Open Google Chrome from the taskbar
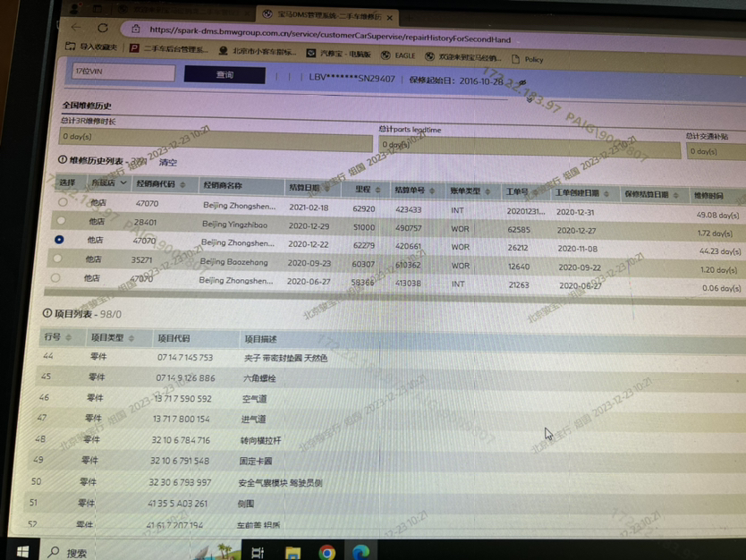The image size is (746, 560). tap(326, 552)
